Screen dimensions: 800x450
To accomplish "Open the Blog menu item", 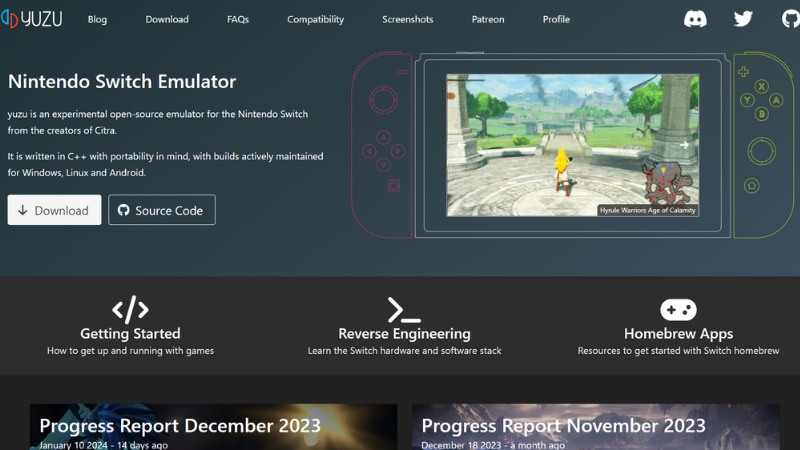I will pyautogui.click(x=97, y=19).
